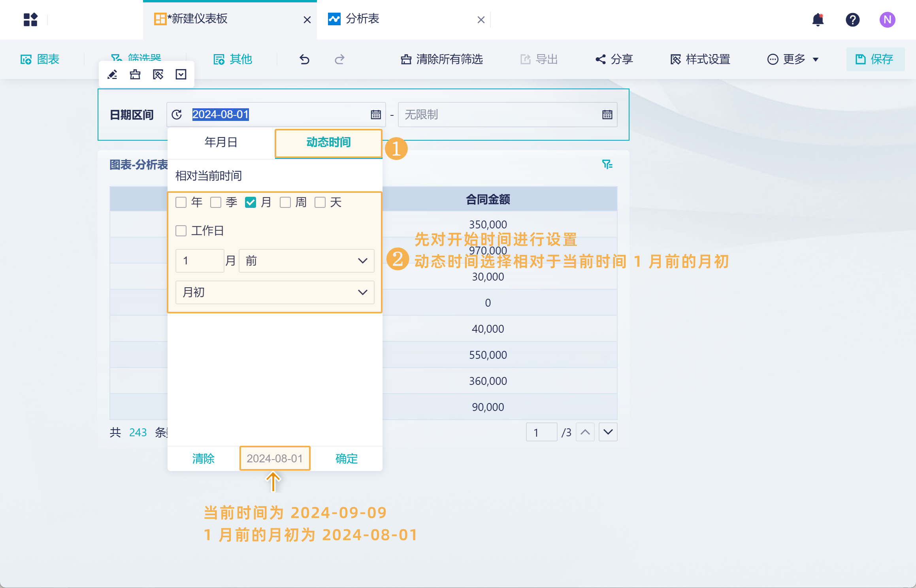Uncheck the 月 checkbox
The height and width of the screenshot is (588, 916).
pyautogui.click(x=251, y=202)
